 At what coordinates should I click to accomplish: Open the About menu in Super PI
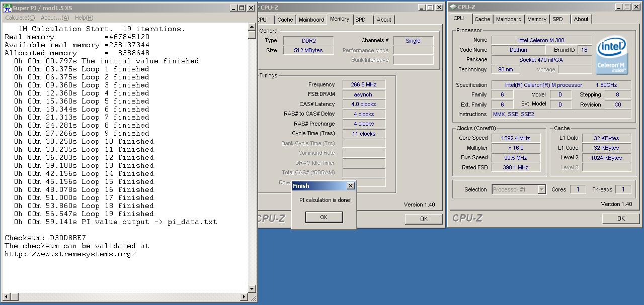55,18
